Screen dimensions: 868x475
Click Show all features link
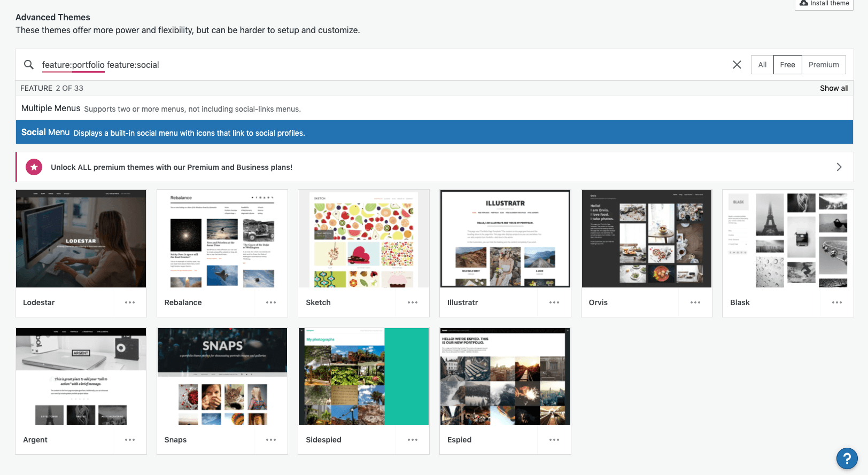coord(834,88)
